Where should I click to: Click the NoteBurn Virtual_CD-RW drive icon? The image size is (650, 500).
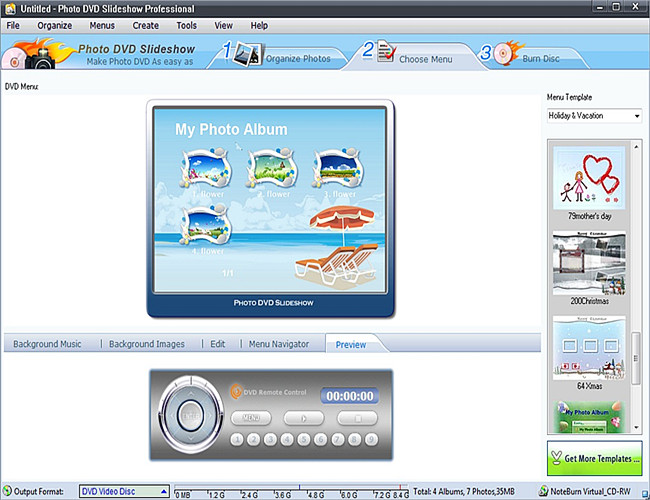tap(543, 491)
